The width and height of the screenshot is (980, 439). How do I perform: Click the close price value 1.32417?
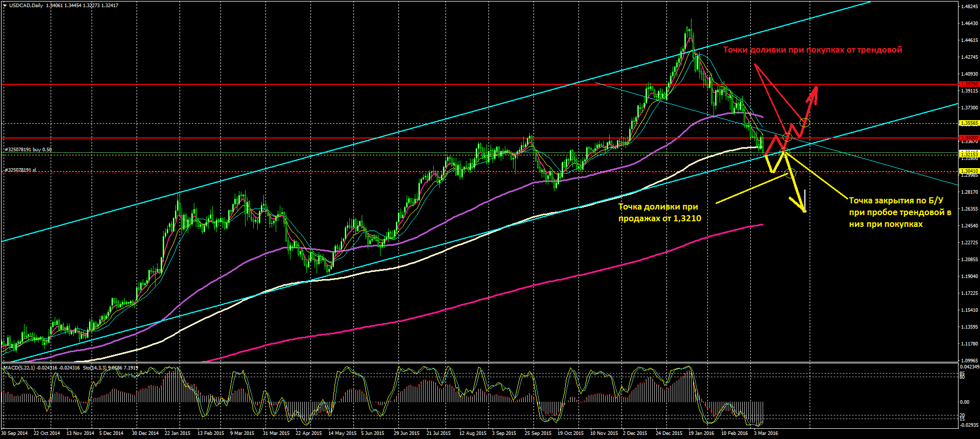(x=109, y=6)
